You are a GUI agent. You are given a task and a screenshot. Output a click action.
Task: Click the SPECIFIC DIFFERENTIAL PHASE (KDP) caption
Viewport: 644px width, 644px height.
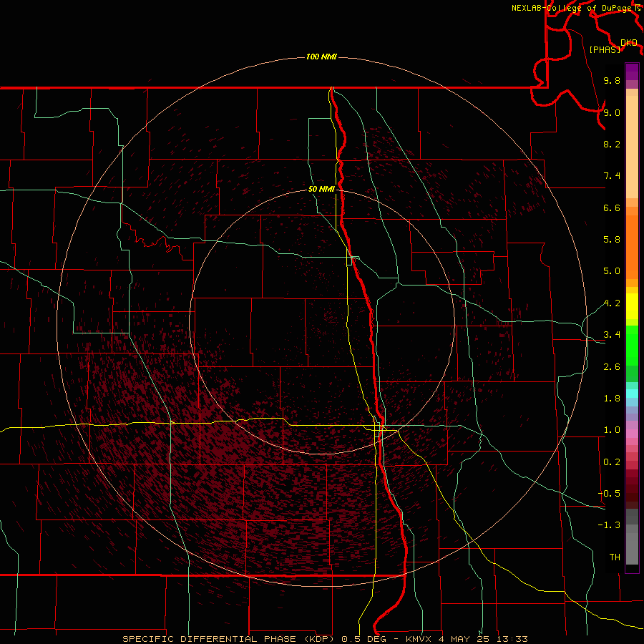point(230,639)
